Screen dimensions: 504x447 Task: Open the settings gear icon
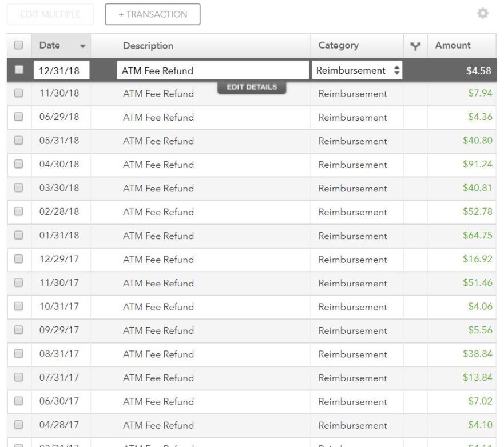[483, 14]
